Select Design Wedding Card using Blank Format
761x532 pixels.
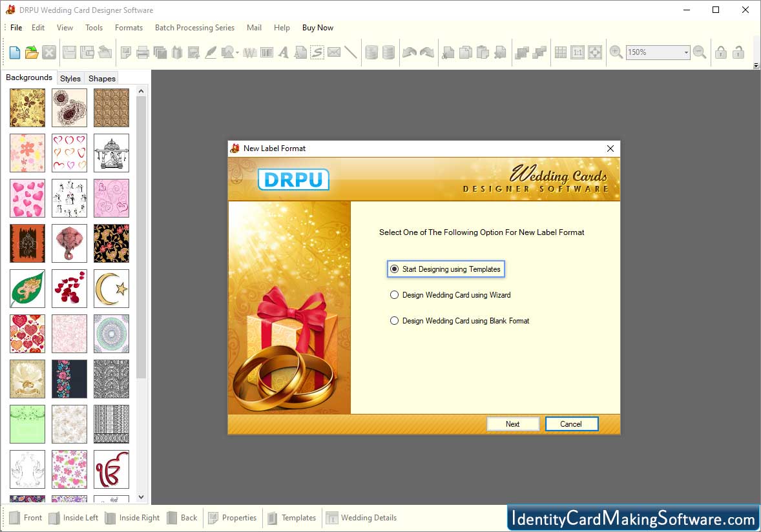[x=459, y=321]
